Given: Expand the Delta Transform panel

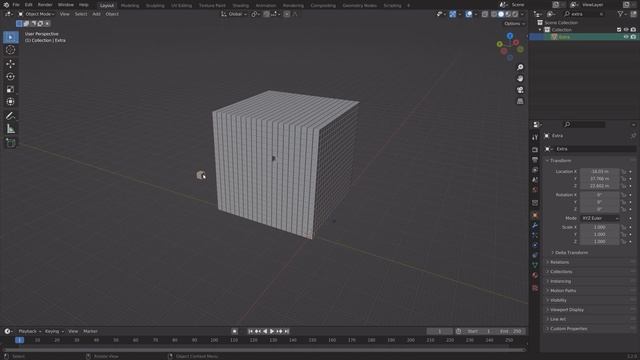Looking at the screenshot, I should click(570, 253).
